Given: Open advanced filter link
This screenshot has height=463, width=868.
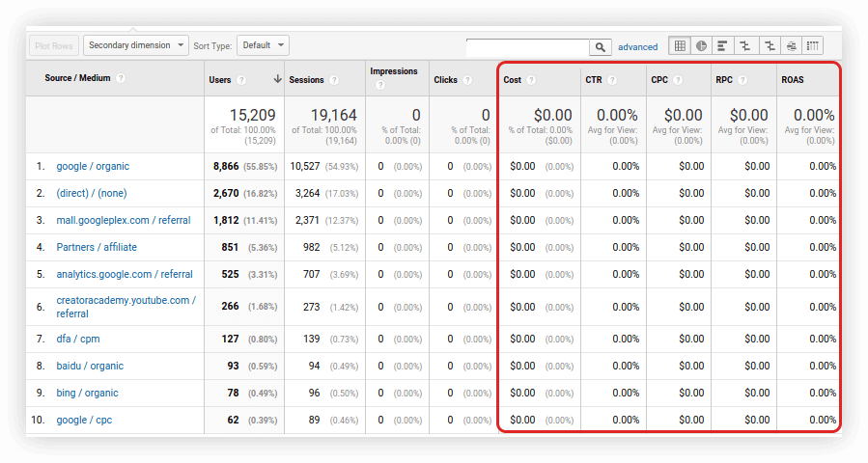Looking at the screenshot, I should click(x=637, y=46).
